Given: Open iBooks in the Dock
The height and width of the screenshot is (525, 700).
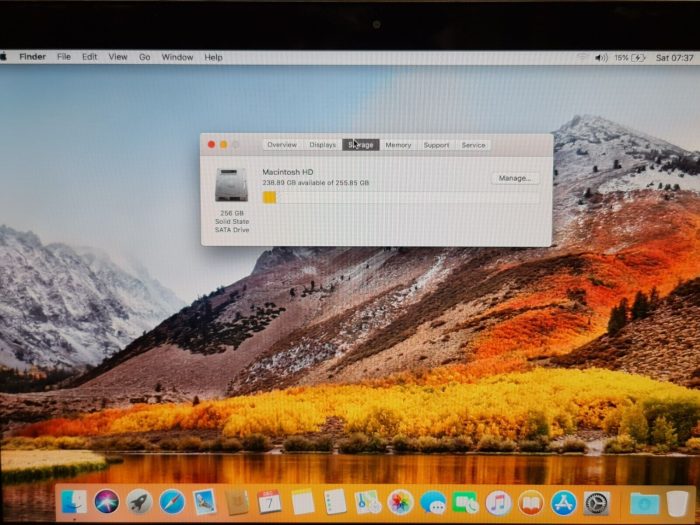Looking at the screenshot, I should pos(531,503).
